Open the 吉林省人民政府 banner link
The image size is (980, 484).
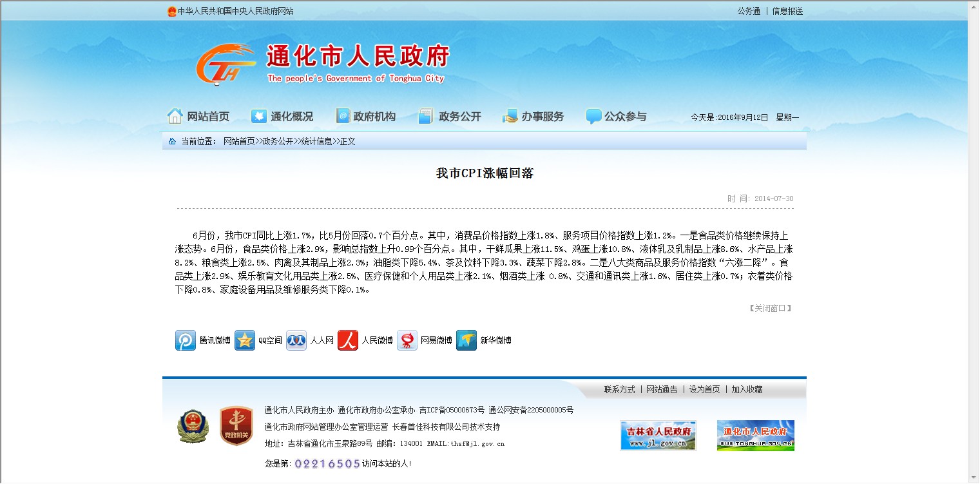click(x=658, y=436)
